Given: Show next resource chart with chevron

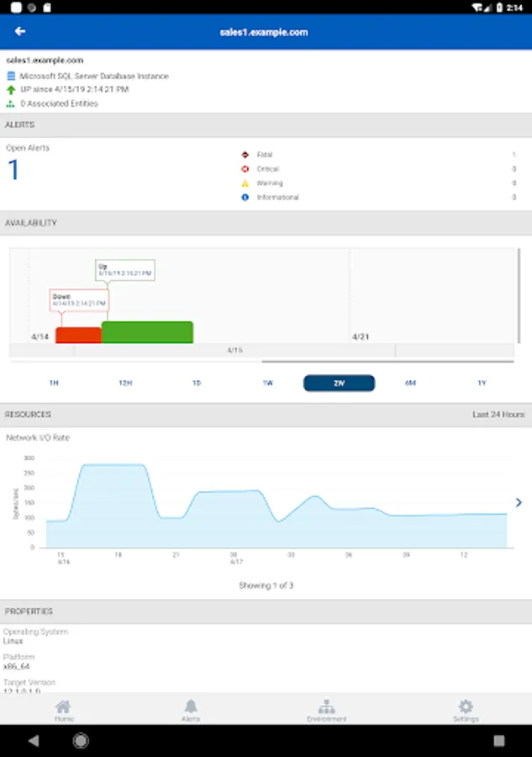Looking at the screenshot, I should pyautogui.click(x=519, y=503).
